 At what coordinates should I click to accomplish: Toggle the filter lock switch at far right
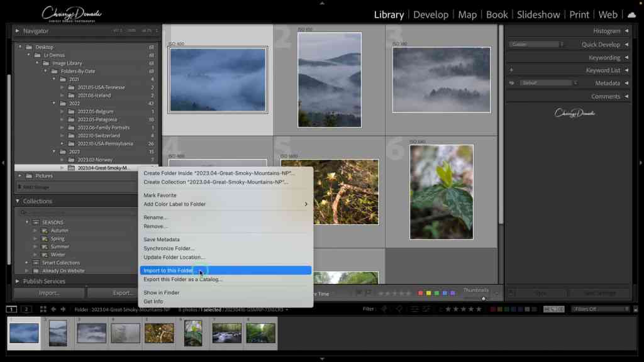(635, 309)
